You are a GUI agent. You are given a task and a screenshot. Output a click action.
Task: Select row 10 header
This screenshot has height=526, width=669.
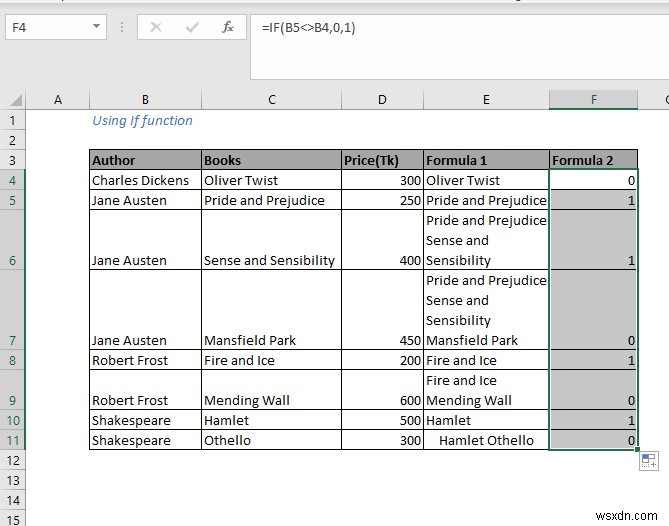13,421
